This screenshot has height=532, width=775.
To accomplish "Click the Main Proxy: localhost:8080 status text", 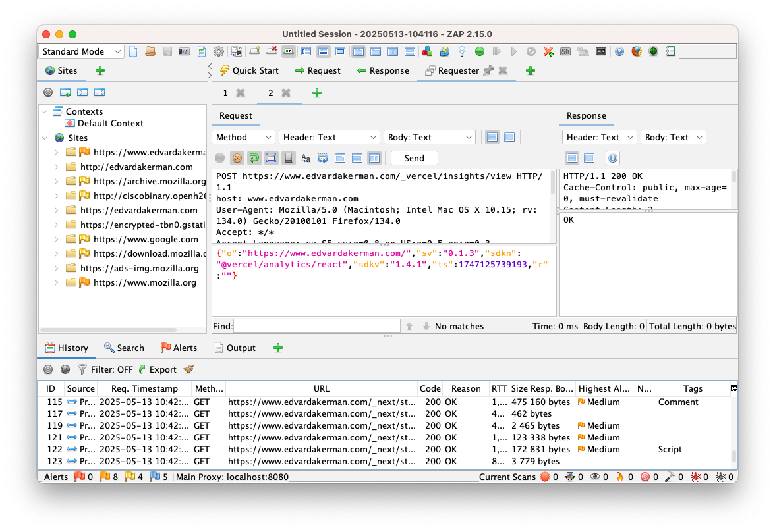I will [x=232, y=477].
